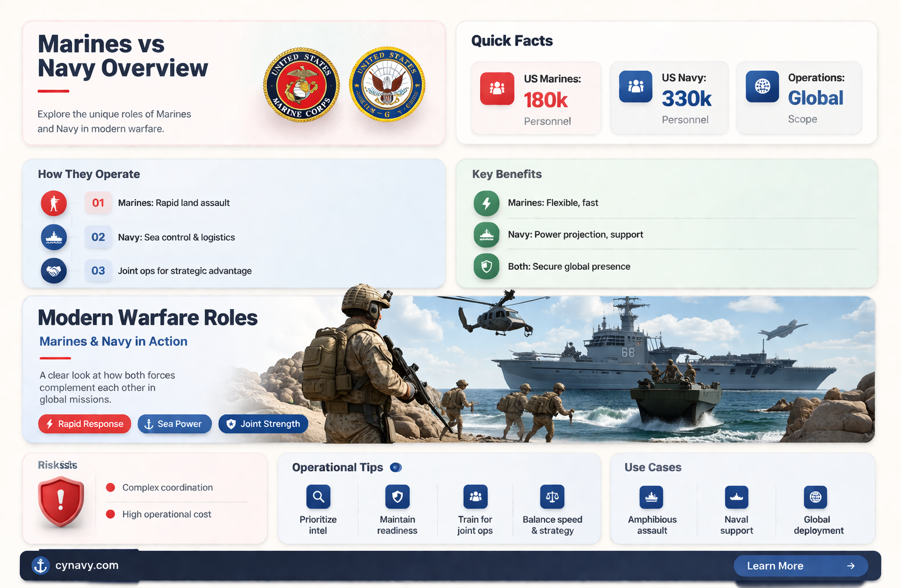Click the shield icon for secure global presence
This screenshot has height=588, width=901.
(x=486, y=266)
